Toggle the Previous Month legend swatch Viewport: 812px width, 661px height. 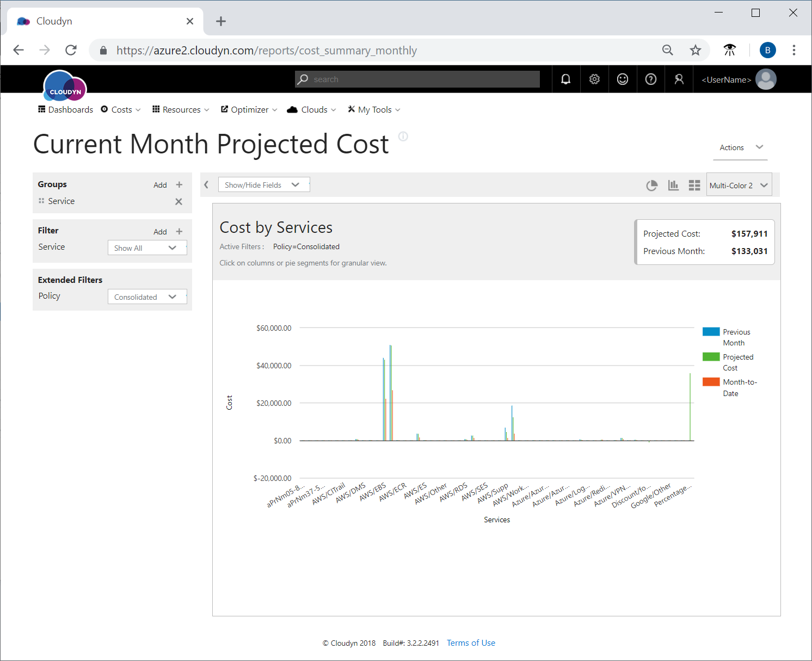point(711,331)
